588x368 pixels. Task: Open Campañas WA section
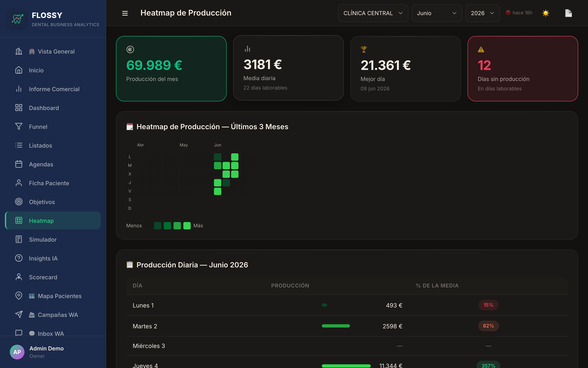[53, 314]
